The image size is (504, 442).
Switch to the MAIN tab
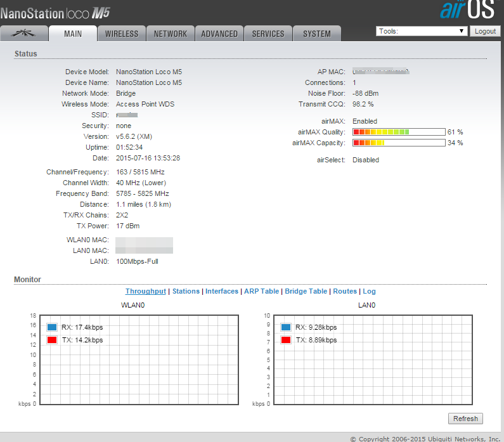point(73,34)
